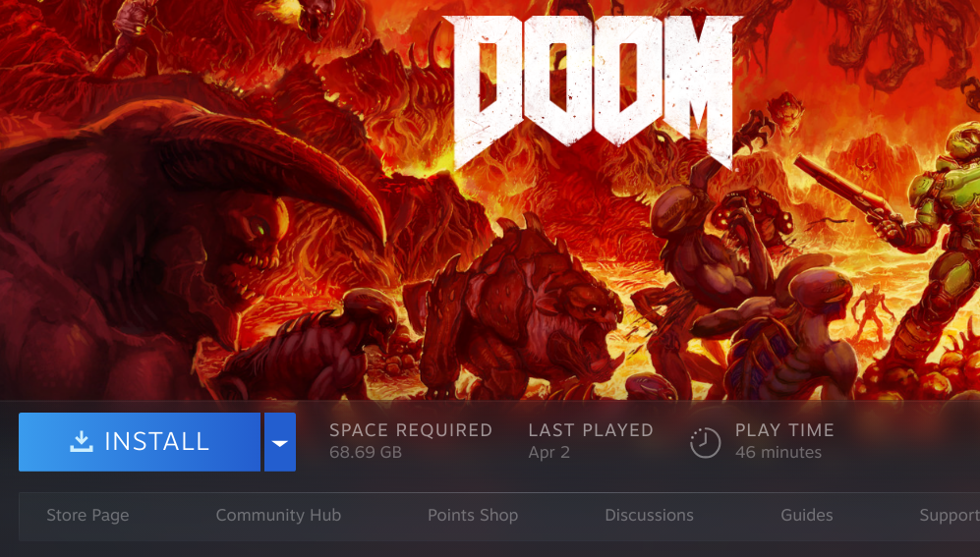Click the play time clock icon

(705, 443)
